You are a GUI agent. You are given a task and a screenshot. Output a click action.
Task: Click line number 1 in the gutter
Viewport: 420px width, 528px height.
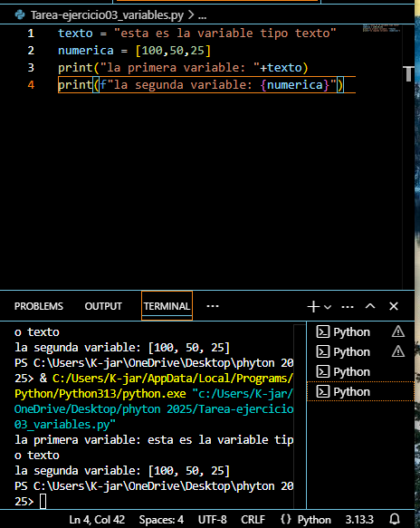click(x=31, y=34)
